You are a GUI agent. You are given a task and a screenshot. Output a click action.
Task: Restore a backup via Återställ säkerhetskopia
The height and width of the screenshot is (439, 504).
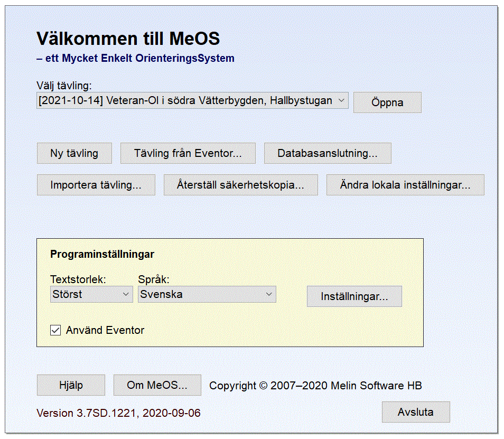pos(240,184)
